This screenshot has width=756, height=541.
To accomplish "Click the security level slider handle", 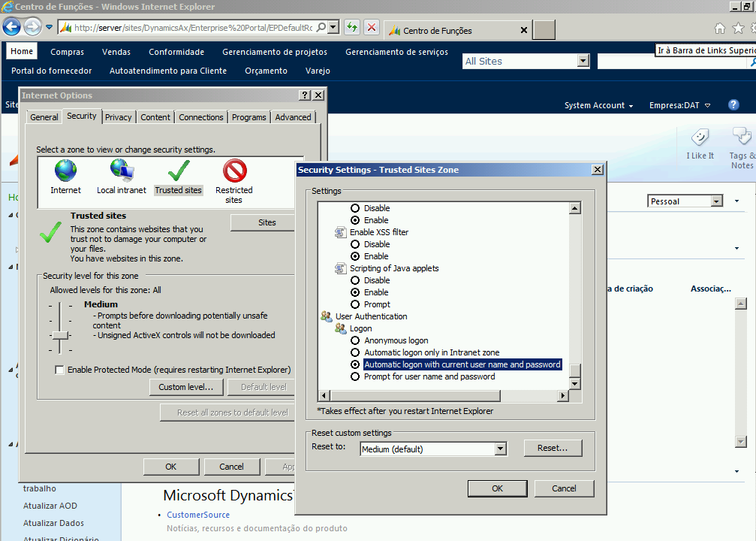I will click(x=60, y=335).
